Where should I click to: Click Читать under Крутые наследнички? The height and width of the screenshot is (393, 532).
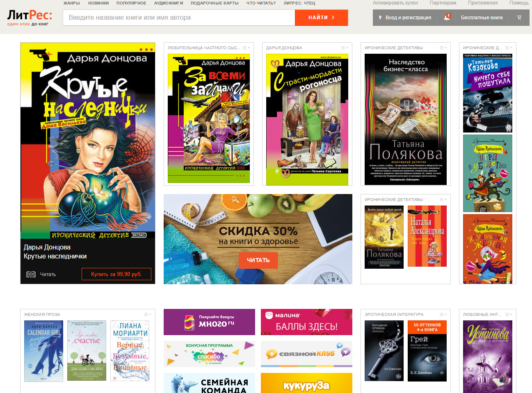pyautogui.click(x=41, y=274)
